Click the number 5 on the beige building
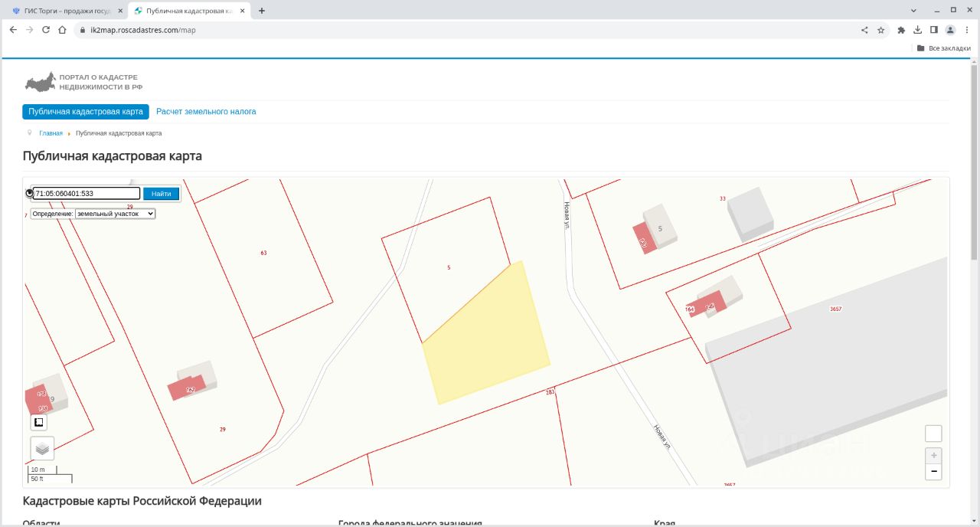The image size is (980, 527). point(660,228)
